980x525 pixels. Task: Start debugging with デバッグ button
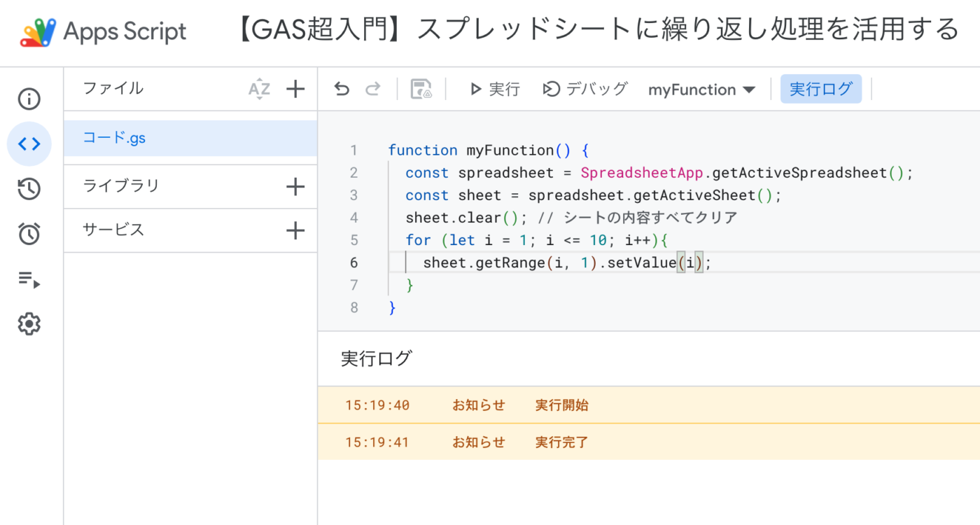pos(585,89)
